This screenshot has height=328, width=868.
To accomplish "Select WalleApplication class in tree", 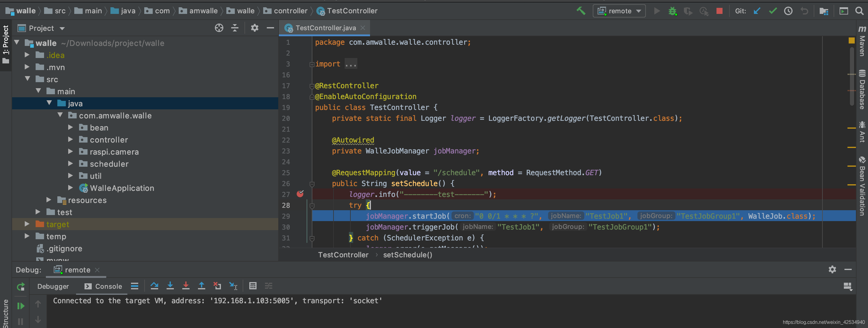I will (x=122, y=188).
